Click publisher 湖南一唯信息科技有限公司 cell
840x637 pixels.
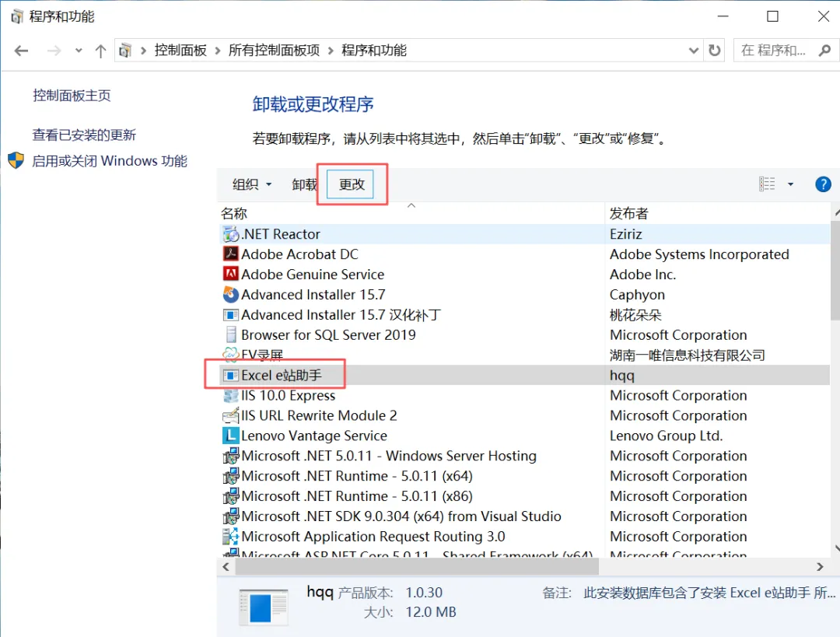[x=688, y=355]
